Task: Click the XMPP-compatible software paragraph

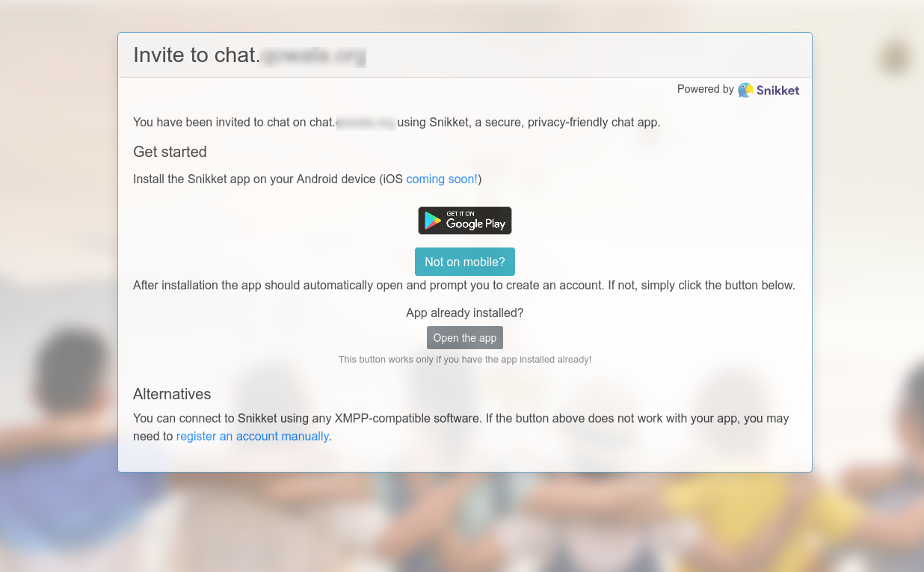Action: (x=461, y=427)
